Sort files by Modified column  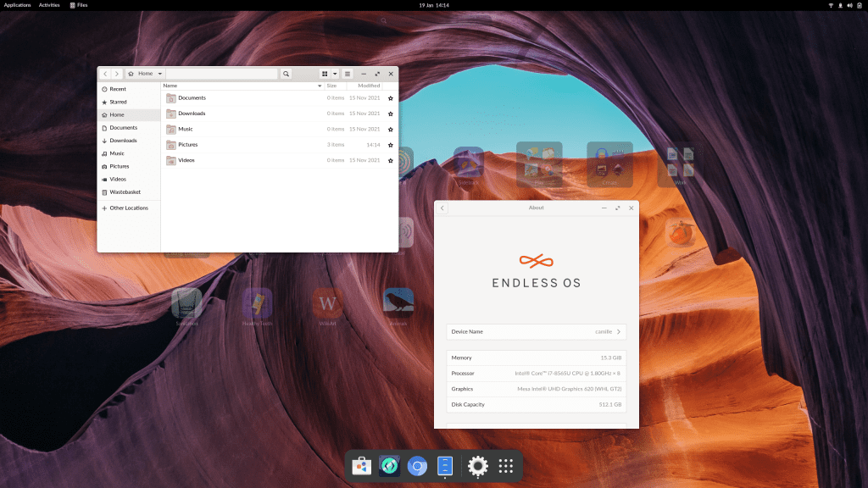click(x=364, y=86)
